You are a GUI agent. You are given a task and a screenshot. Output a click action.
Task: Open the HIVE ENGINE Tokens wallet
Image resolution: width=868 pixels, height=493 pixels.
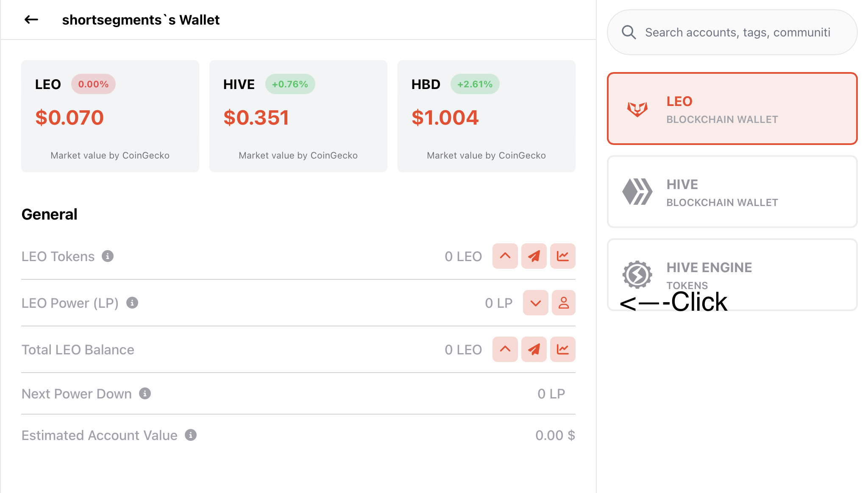pos(732,275)
